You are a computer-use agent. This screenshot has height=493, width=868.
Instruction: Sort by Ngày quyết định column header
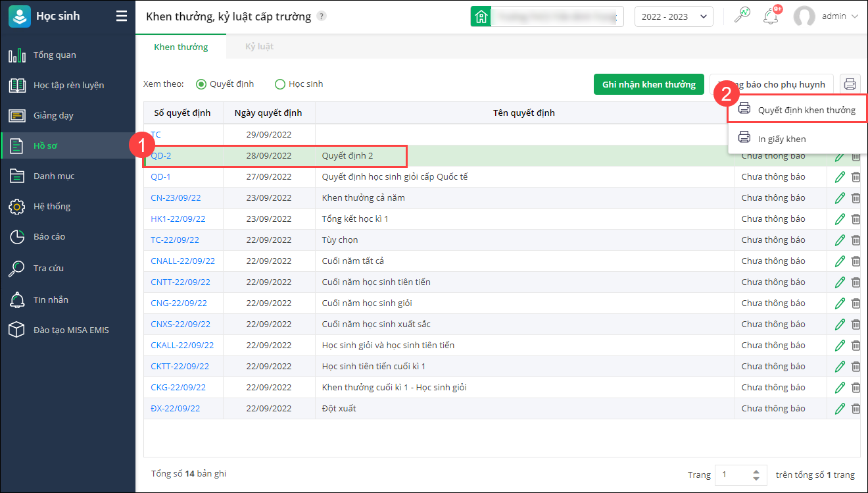click(268, 113)
